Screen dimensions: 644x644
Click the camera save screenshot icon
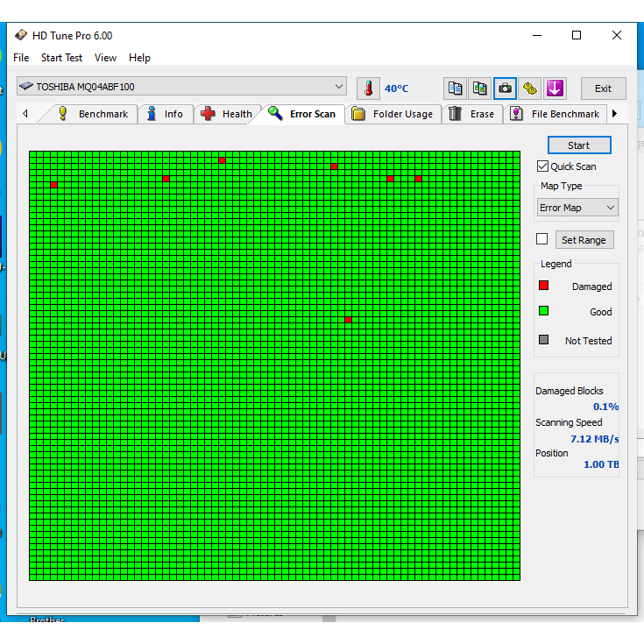click(505, 88)
